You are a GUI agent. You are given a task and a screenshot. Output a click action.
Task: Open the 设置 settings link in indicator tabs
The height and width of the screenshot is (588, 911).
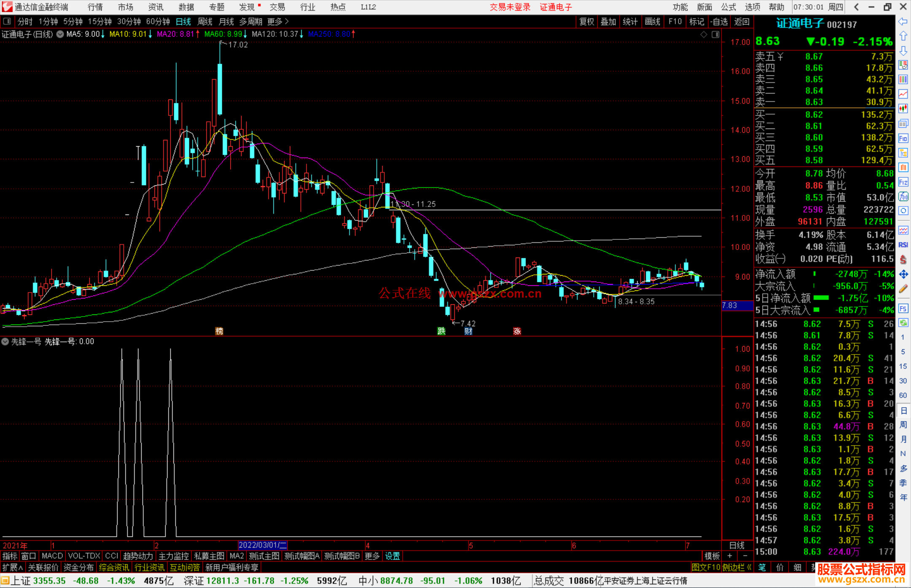coord(393,556)
